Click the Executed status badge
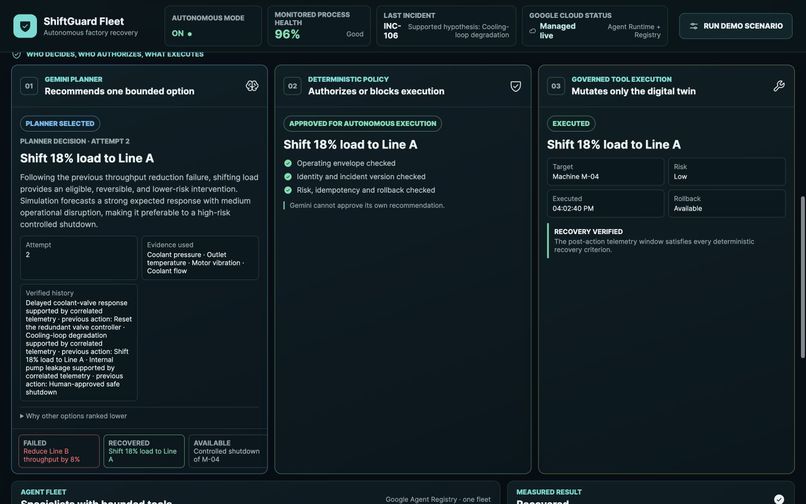This screenshot has width=806, height=504. (x=571, y=123)
